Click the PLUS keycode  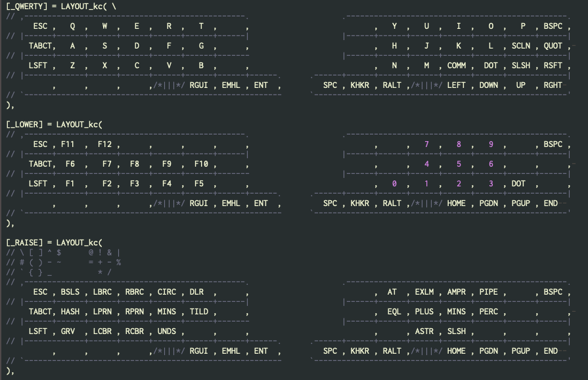pyautogui.click(x=424, y=312)
